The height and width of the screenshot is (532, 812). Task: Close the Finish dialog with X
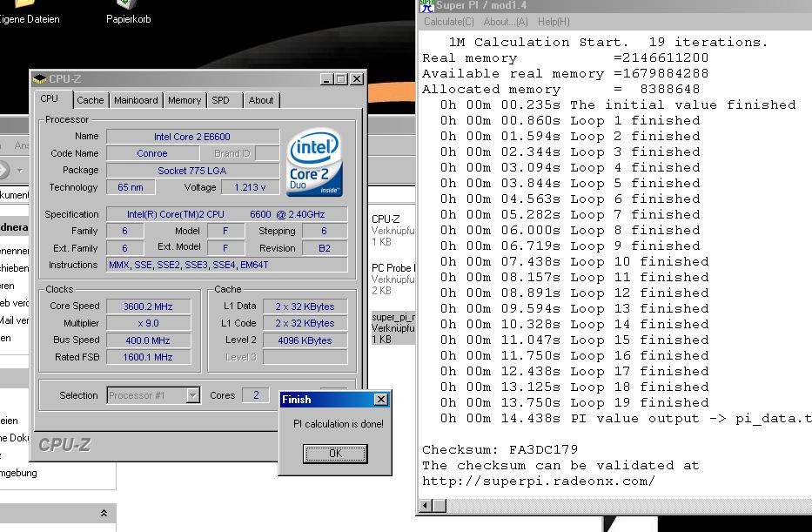[x=379, y=400]
